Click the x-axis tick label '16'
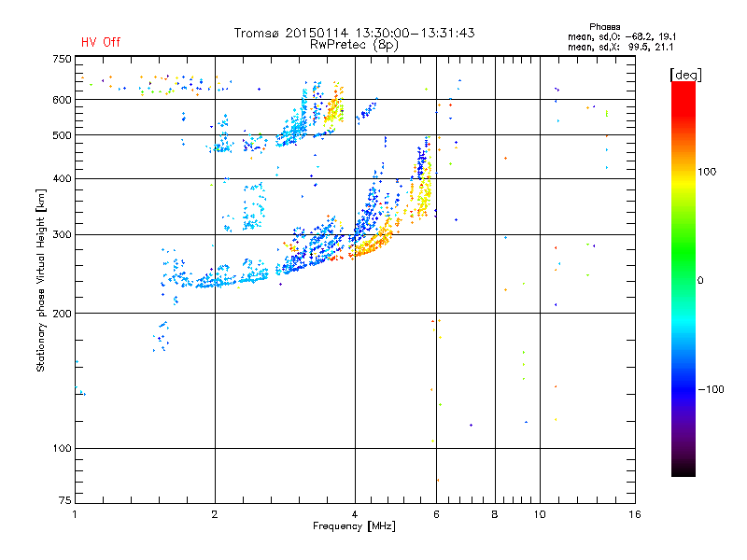The image size is (747, 560). 635,514
